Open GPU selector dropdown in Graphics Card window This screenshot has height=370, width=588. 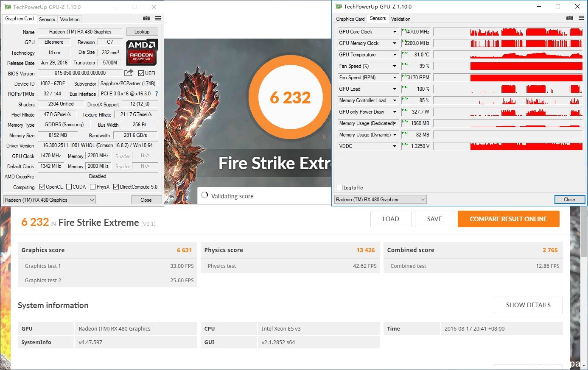click(x=49, y=200)
